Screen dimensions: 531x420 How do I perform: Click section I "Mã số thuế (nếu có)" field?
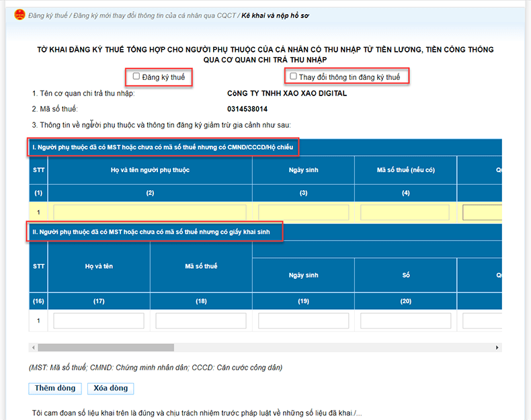(x=405, y=213)
